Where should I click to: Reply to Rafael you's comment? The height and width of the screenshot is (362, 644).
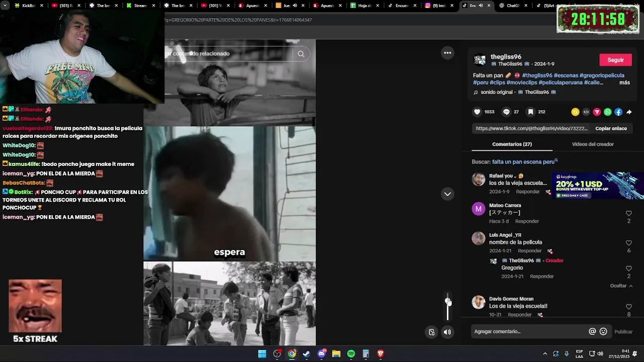527,192
